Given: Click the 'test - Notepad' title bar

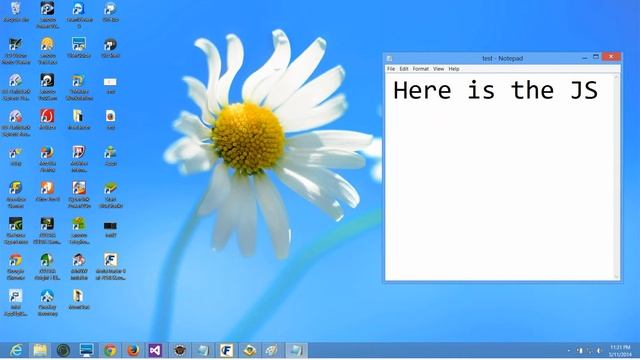Looking at the screenshot, I should [x=502, y=58].
